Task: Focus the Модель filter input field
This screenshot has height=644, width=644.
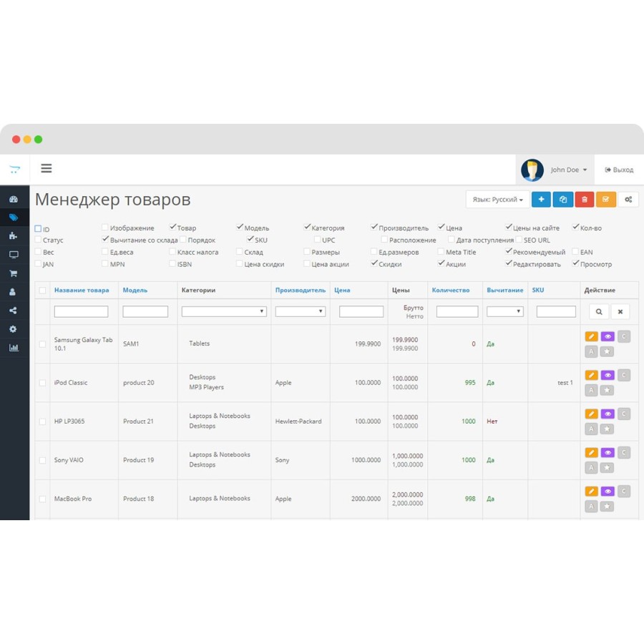Action: tap(145, 311)
